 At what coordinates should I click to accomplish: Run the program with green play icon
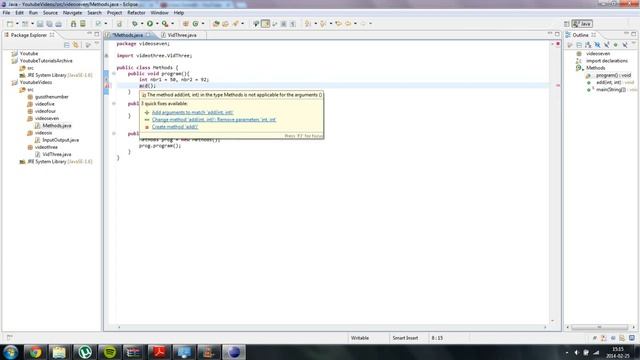click(x=150, y=24)
